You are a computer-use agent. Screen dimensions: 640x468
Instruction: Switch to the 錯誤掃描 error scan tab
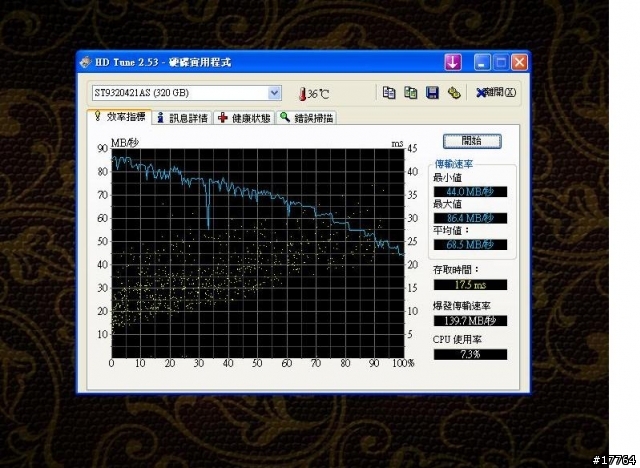307,118
